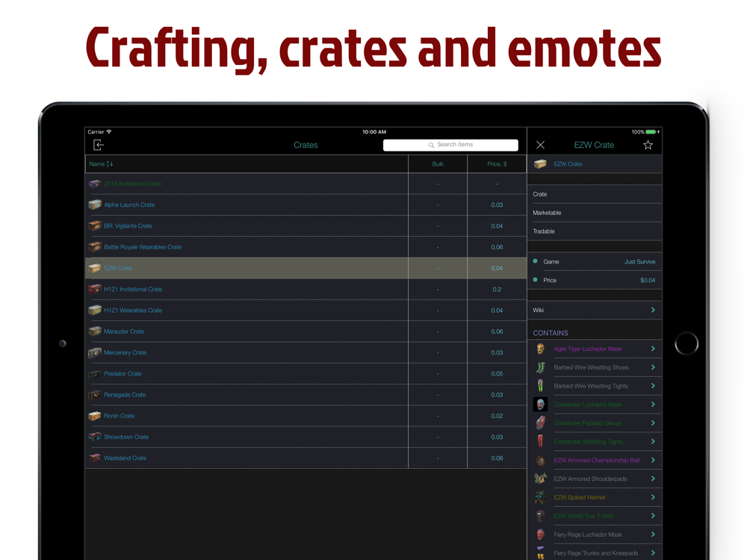Click the Battle Royale Wearables Crate icon
The height and width of the screenshot is (560, 747).
coord(95,246)
